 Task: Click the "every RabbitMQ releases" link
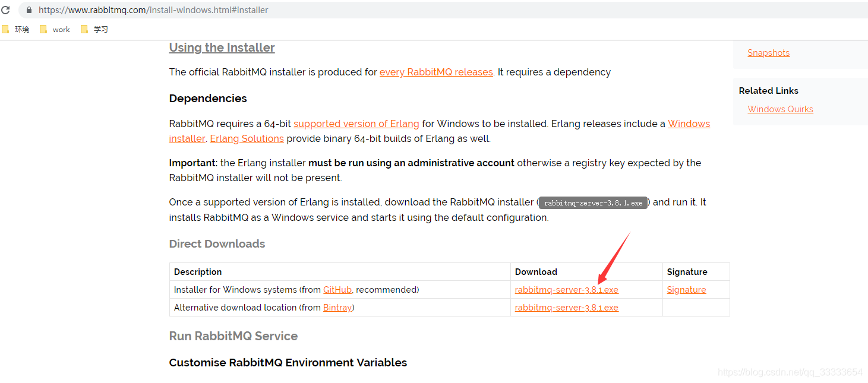(436, 72)
